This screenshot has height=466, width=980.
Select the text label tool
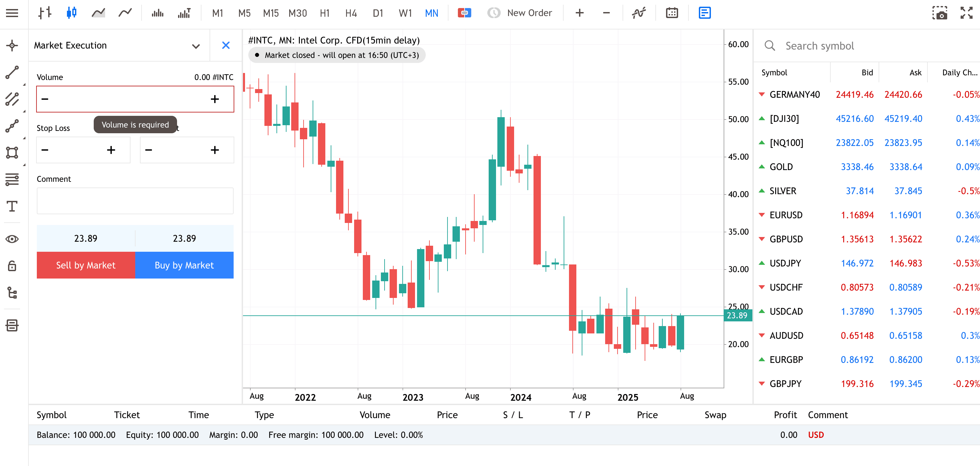[12, 206]
